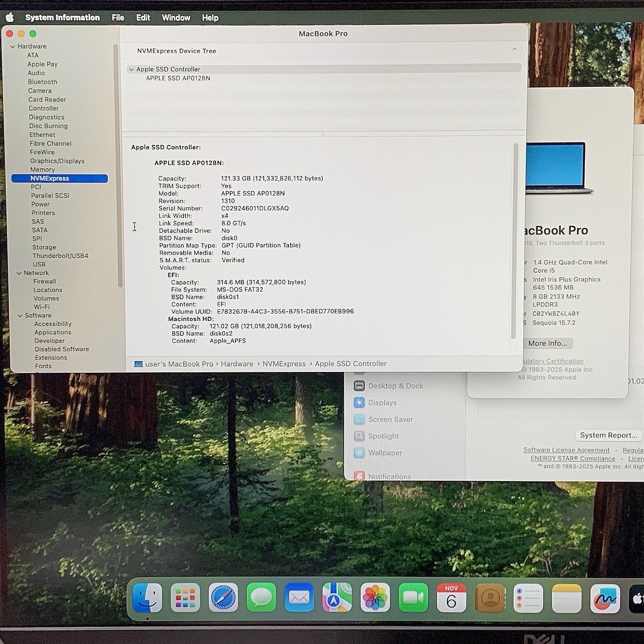Collapse the Software category chevron
Viewport: 644px width, 644px height.
click(x=20, y=316)
